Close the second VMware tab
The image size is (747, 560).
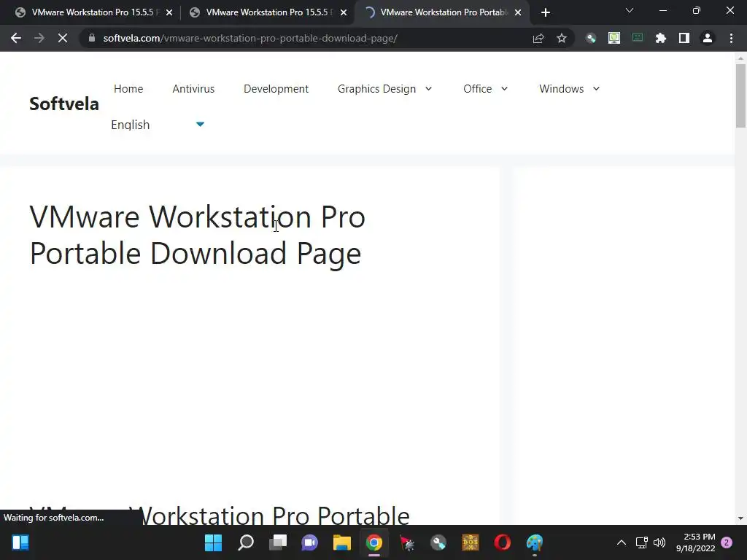coord(344,12)
